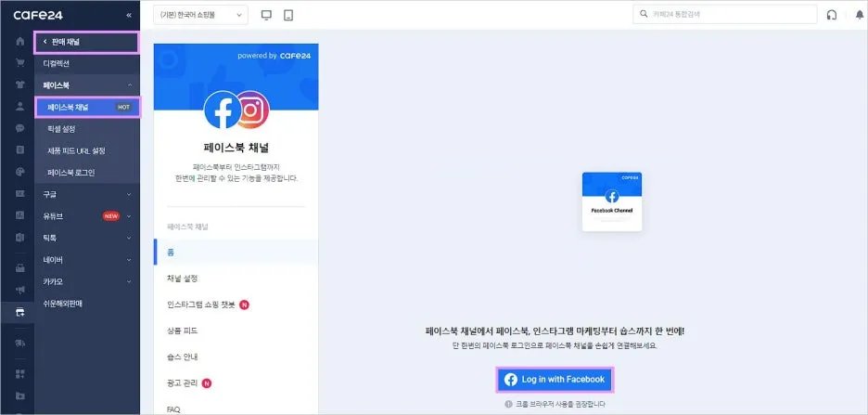Select the 홈 tab in channel panel
Viewport: 868px width, 415px height.
[x=236, y=253]
